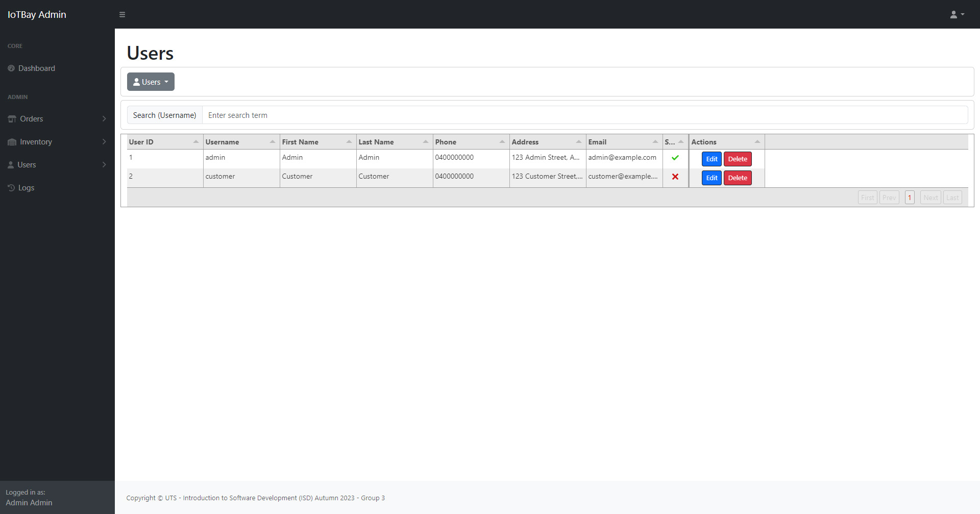The width and height of the screenshot is (980, 514).
Task: Go to Last page in pagination
Action: (x=952, y=198)
